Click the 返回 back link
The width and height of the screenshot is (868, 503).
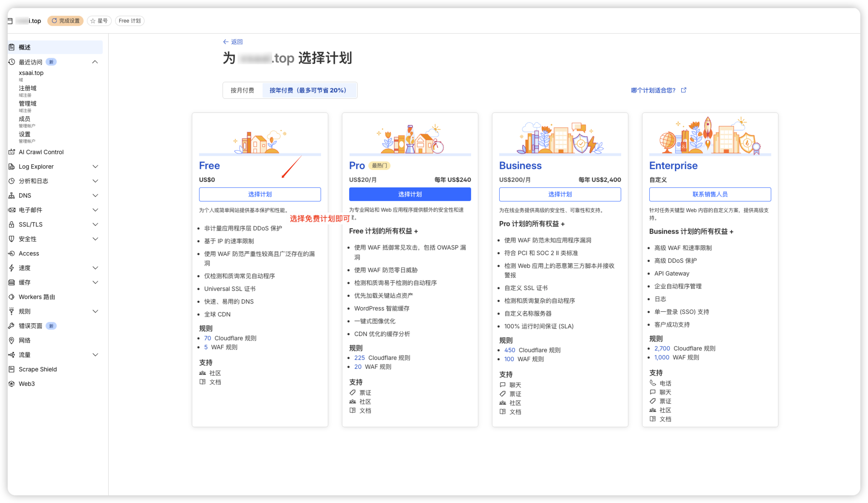(x=233, y=42)
